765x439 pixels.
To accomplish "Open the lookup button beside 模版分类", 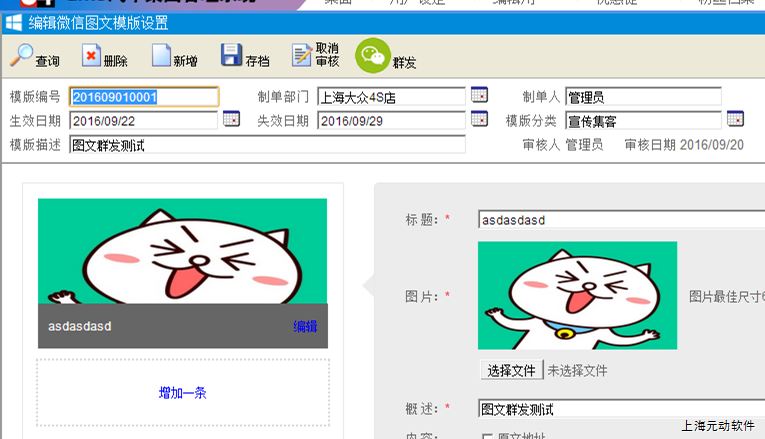I will [735, 120].
